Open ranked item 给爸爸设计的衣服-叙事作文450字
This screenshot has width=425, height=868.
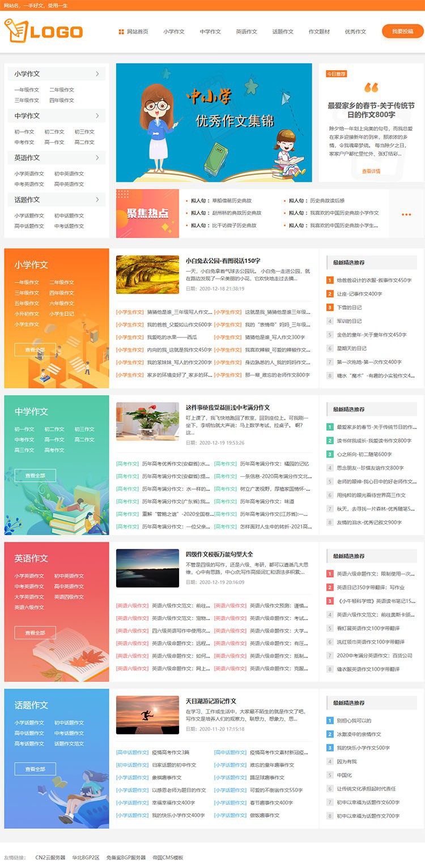pyautogui.click(x=374, y=280)
